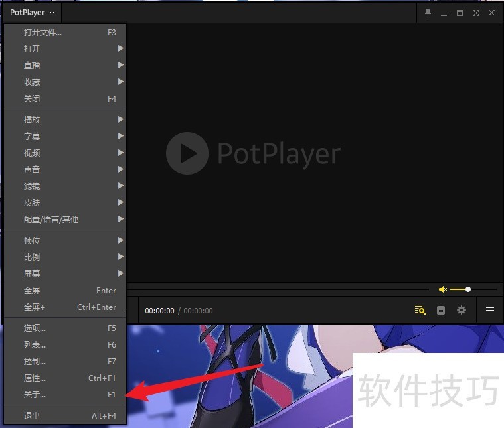
Task: Open 配置/语言/其他 submenu
Action: [x=65, y=220]
